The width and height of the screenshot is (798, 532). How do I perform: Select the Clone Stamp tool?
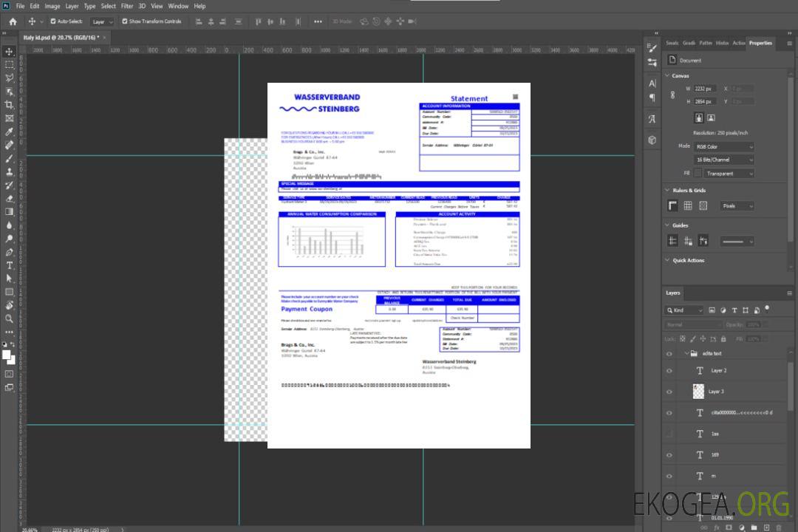point(10,172)
